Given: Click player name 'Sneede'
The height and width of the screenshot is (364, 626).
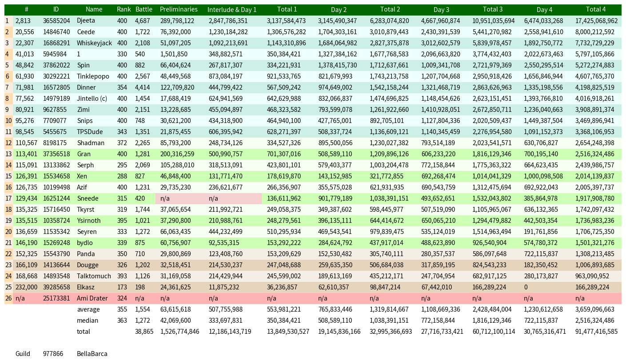Looking at the screenshot, I should pyautogui.click(x=88, y=198).
